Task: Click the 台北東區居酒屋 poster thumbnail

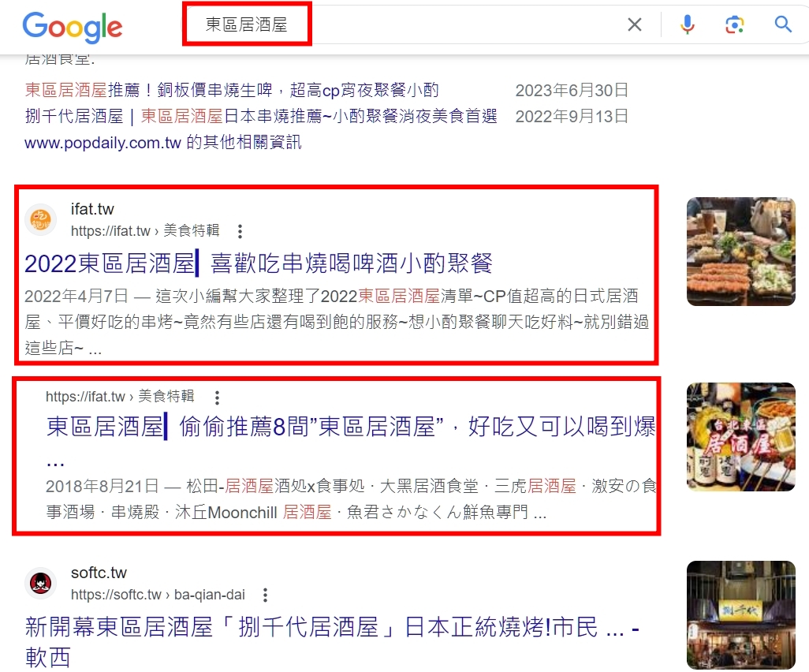Action: coord(741,437)
